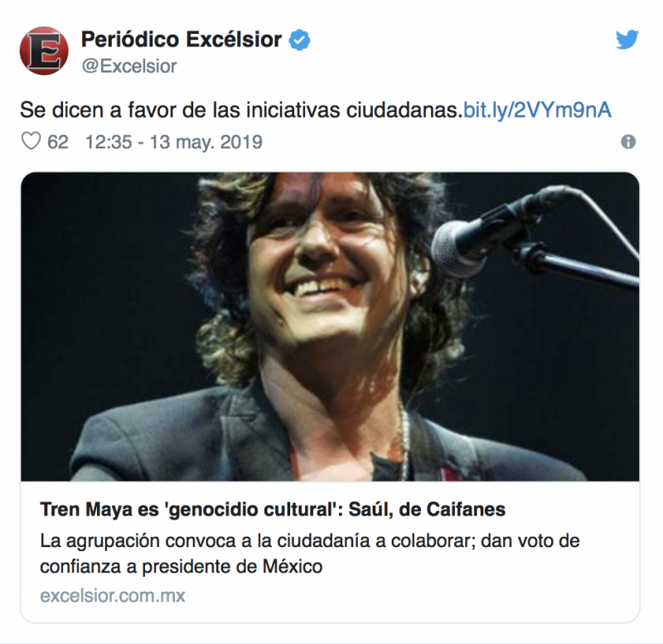Click the word 'ciudadanas' in the tweet

[x=403, y=110]
